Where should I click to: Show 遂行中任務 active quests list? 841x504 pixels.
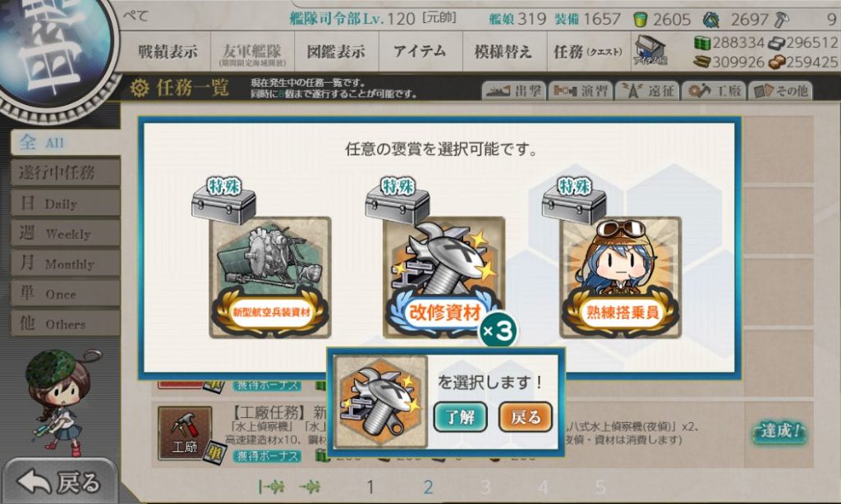(65, 172)
